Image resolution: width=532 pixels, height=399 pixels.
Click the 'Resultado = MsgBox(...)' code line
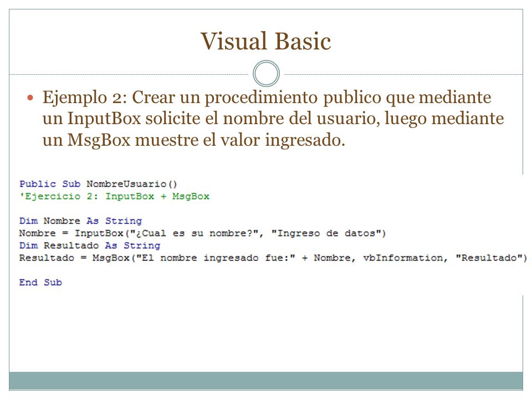click(273, 258)
